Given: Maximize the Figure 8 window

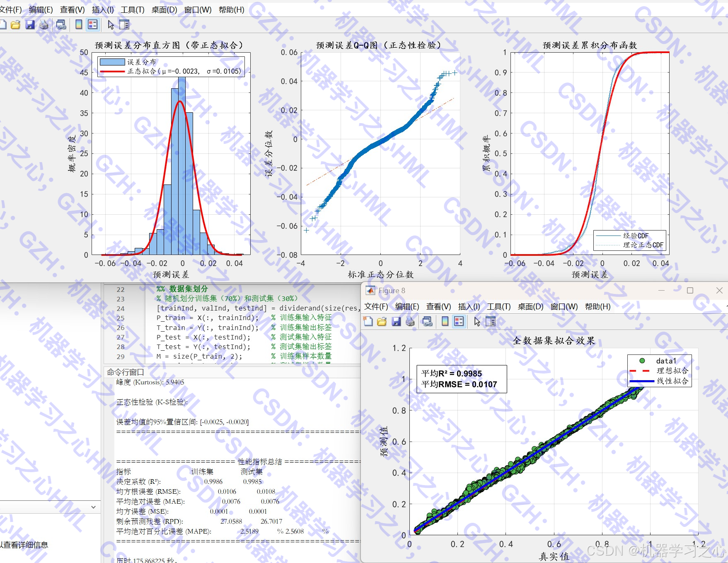Looking at the screenshot, I should (x=690, y=291).
